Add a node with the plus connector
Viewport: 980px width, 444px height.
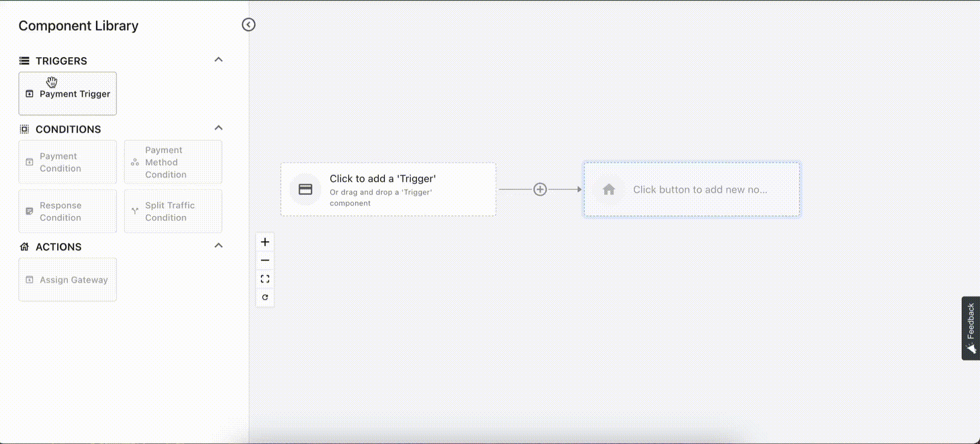click(x=540, y=189)
